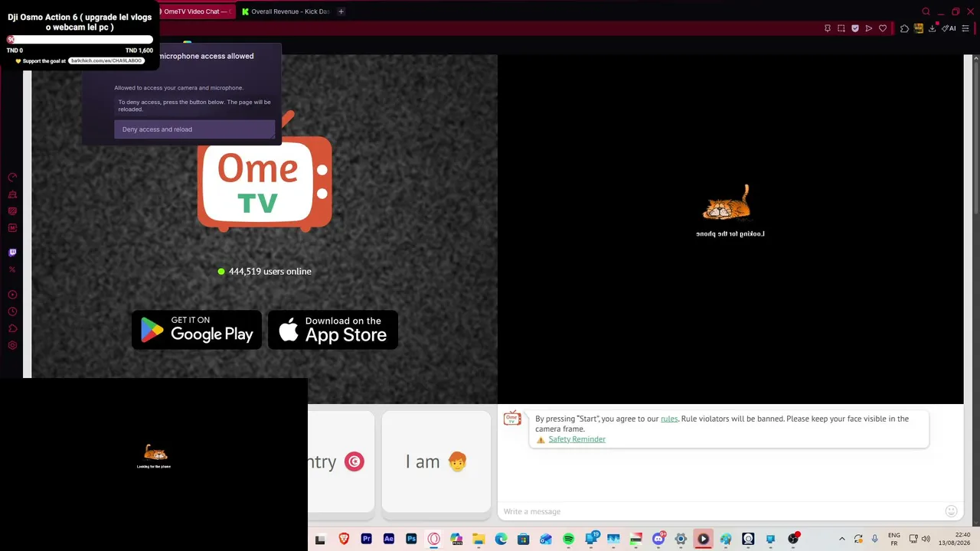The image size is (980, 551).
Task: Open Microsoft Edge from the taskbar
Action: 501,539
